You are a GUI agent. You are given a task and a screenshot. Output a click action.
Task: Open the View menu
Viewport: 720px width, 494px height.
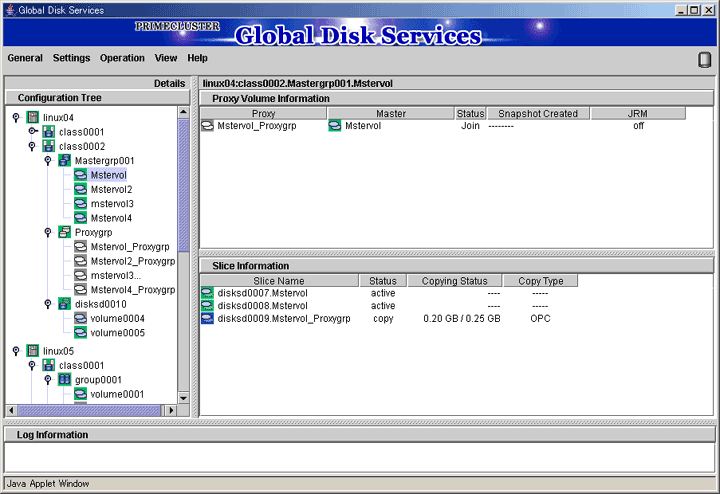click(166, 58)
